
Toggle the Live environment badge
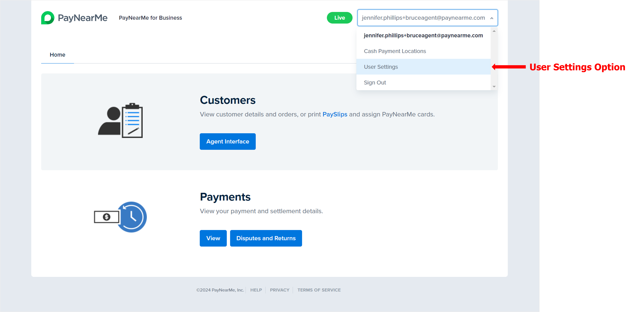coord(339,18)
